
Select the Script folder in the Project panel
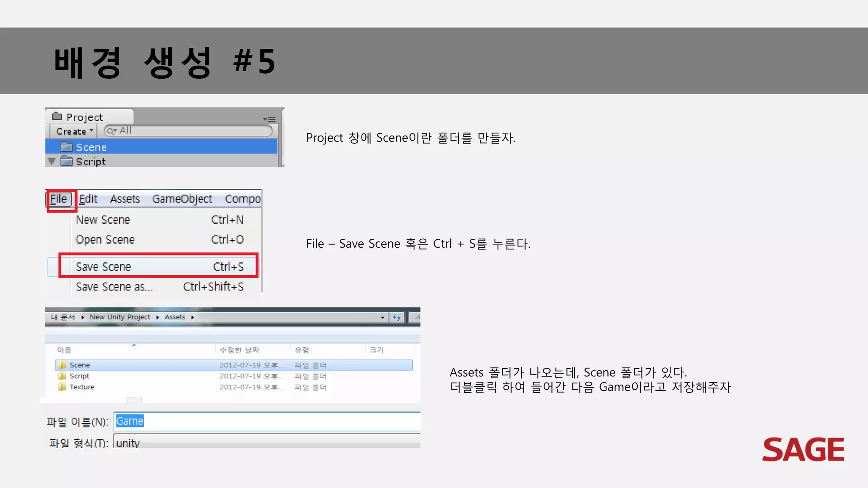click(161, 161)
